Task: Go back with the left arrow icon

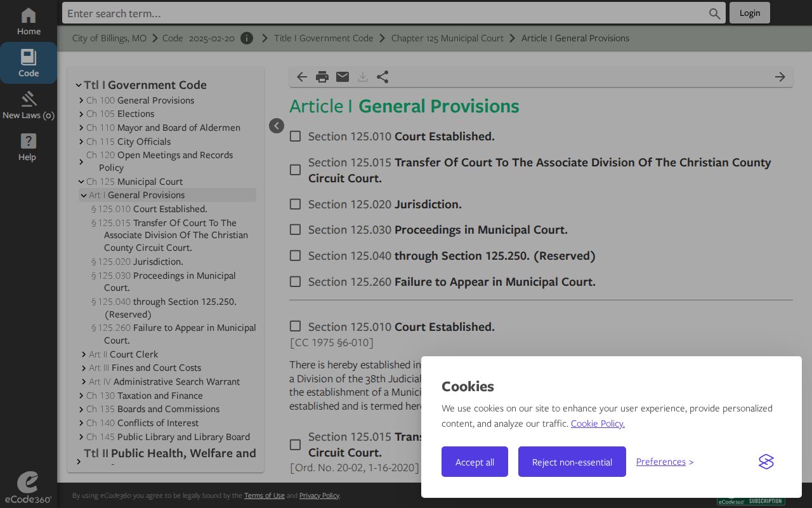Action: point(302,77)
